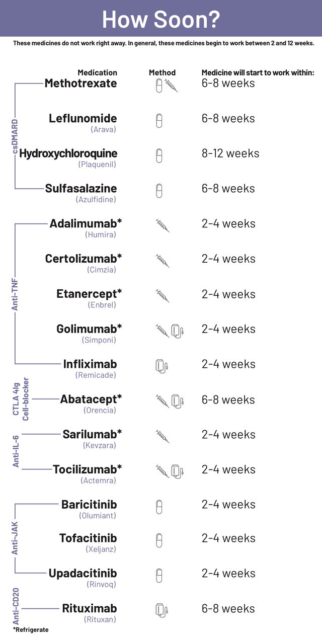Click the Rituximab IV bag icon

[x=161, y=610]
